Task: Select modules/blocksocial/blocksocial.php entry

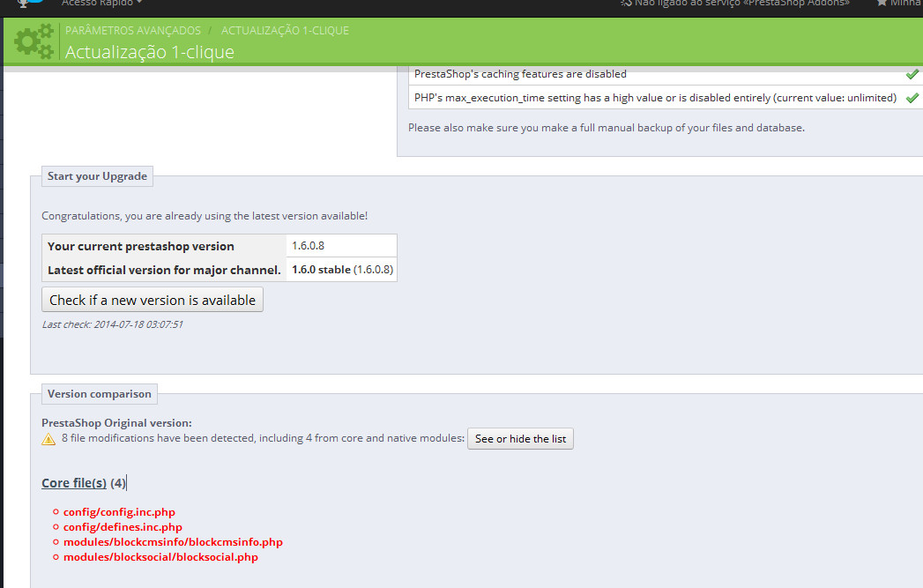Action: [x=160, y=557]
